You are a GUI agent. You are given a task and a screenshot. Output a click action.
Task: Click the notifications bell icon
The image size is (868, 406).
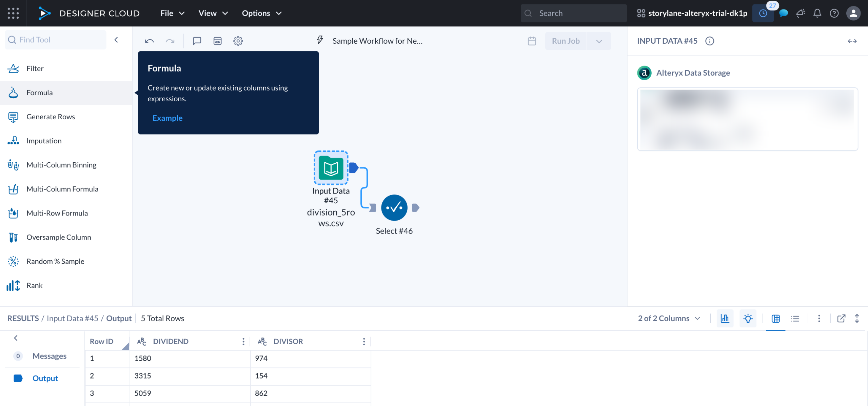(x=817, y=13)
